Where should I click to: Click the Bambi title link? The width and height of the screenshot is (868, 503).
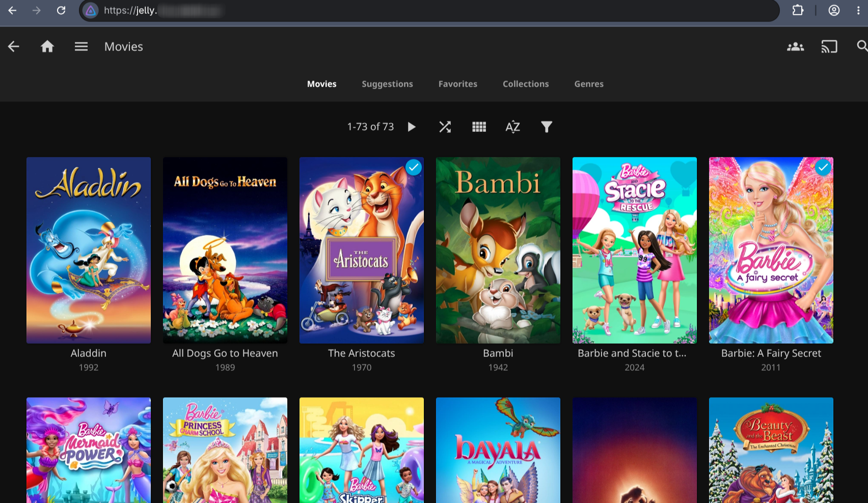click(498, 353)
